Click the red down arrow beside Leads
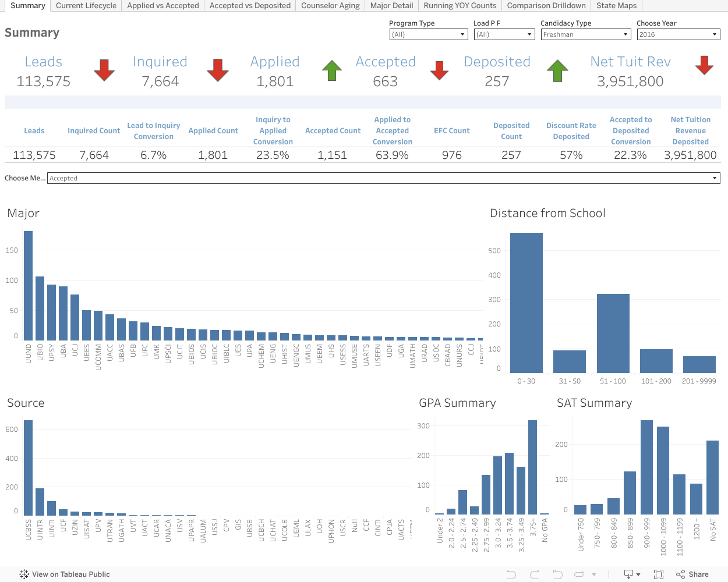 click(x=104, y=70)
